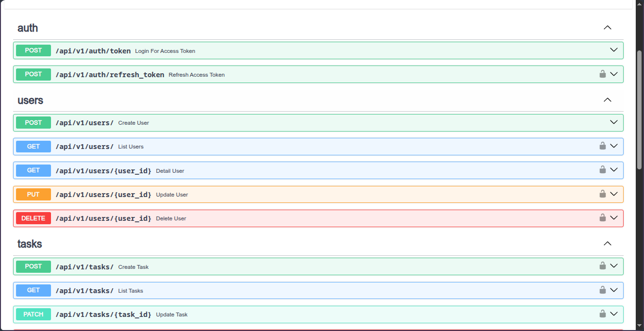Screen dimensions: 644x331
Task: Expand the Detail User endpoint arrow
Action: click(x=614, y=170)
